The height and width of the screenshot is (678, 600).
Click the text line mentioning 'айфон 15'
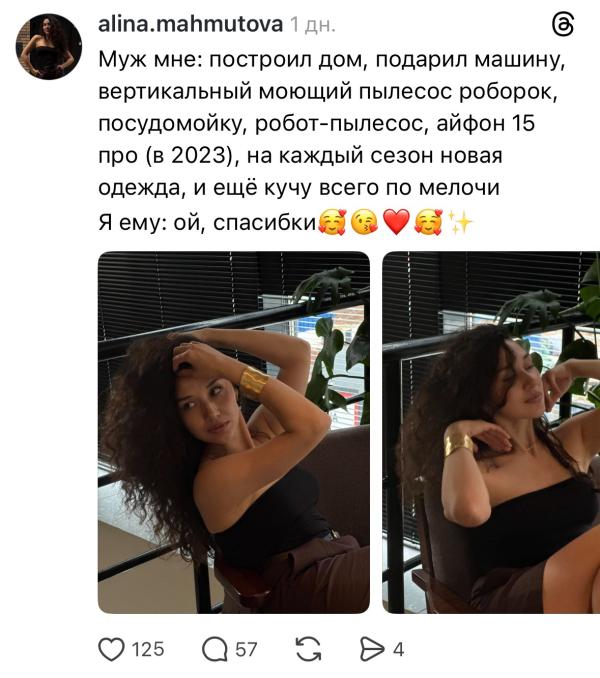pos(317,124)
